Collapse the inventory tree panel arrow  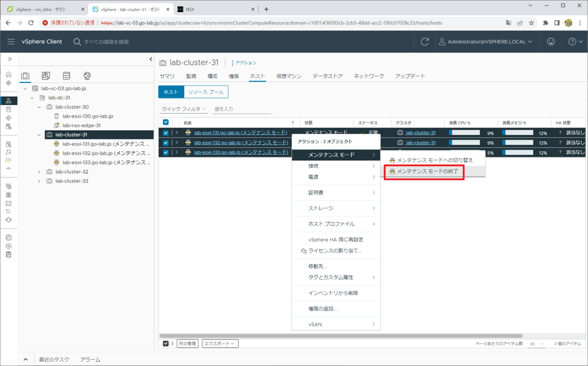click(151, 59)
